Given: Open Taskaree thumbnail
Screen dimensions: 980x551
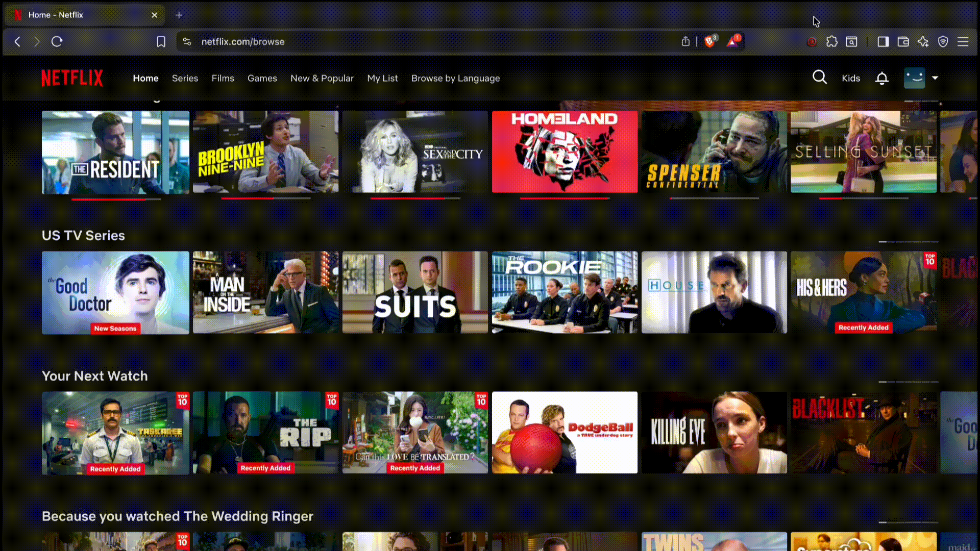Looking at the screenshot, I should [115, 433].
